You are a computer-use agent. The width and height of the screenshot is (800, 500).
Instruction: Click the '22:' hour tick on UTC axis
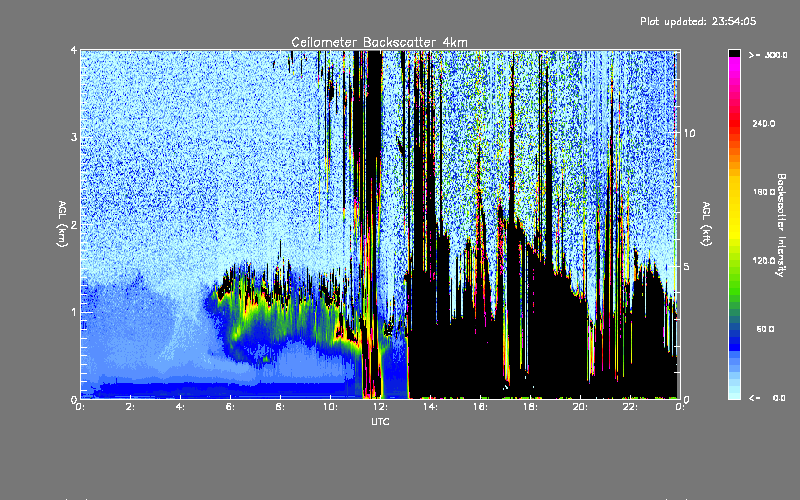pyautogui.click(x=630, y=407)
